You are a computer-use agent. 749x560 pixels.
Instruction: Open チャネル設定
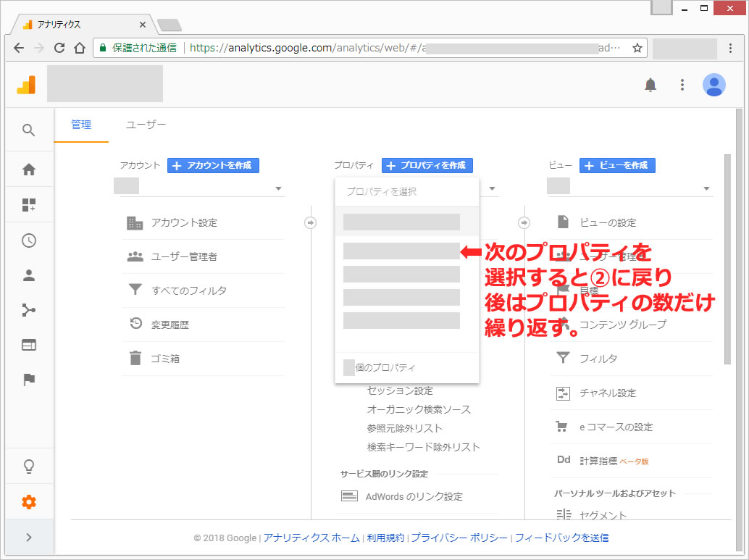point(608,393)
